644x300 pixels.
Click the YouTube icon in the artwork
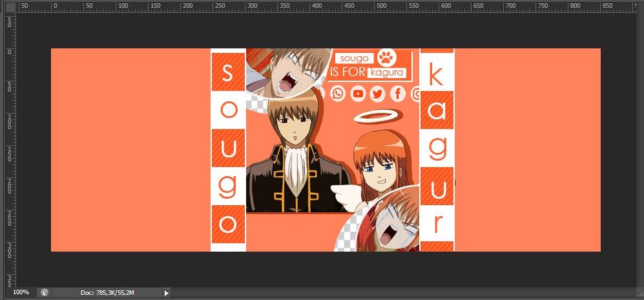[x=358, y=94]
